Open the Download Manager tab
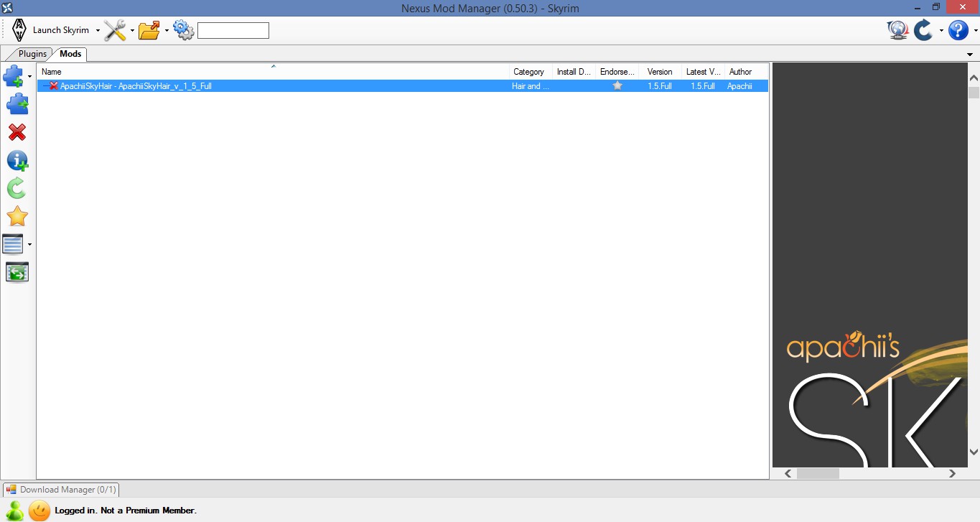The width and height of the screenshot is (980, 522). tap(61, 490)
